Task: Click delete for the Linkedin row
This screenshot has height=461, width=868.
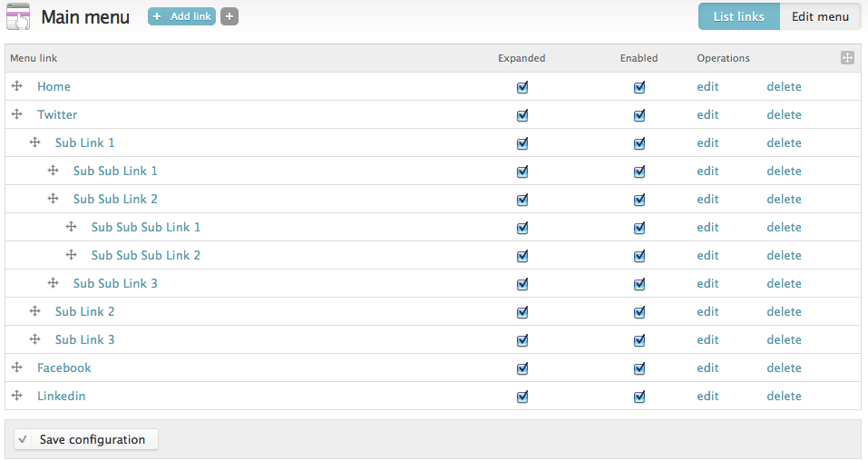Action: point(784,397)
